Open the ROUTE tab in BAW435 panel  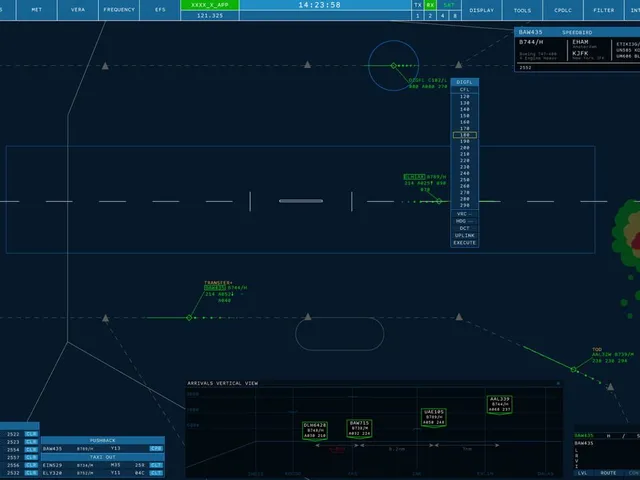click(x=608, y=473)
